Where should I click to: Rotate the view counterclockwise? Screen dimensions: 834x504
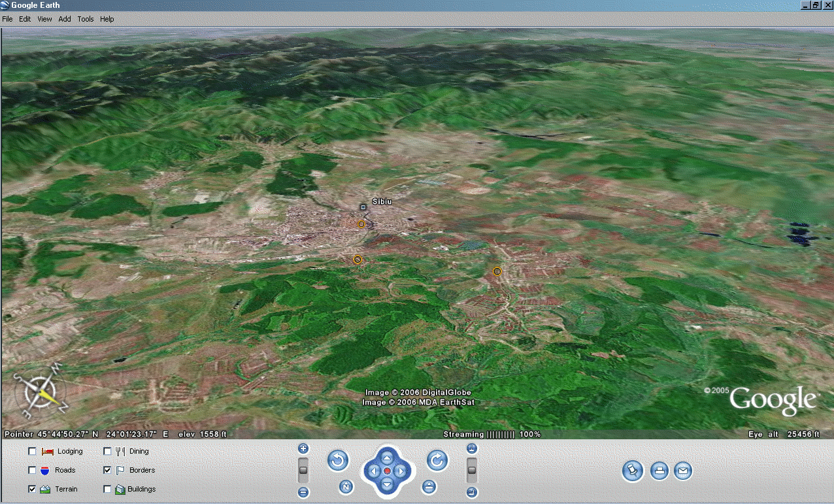(338, 460)
